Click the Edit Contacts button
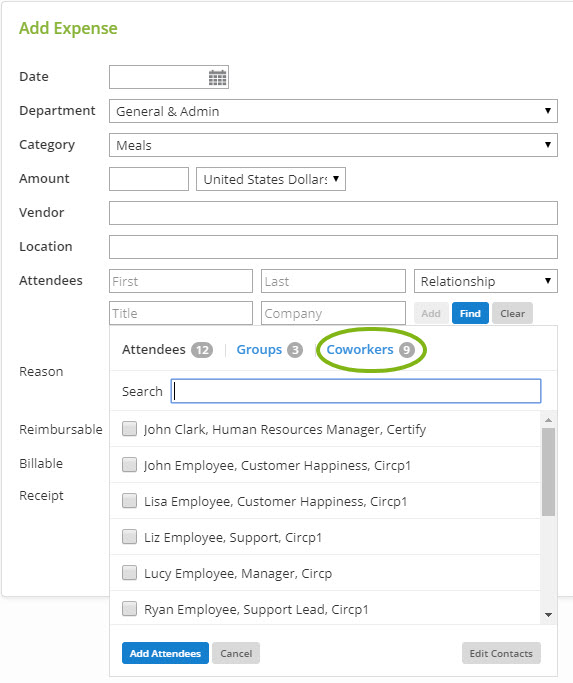Screen dimensions: 573x683 pyautogui.click(x=501, y=653)
